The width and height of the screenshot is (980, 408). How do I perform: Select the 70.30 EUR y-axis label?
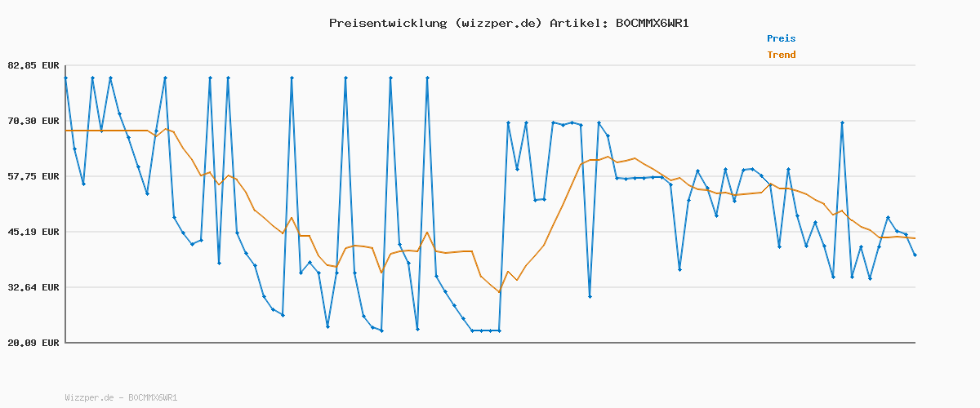(33, 121)
